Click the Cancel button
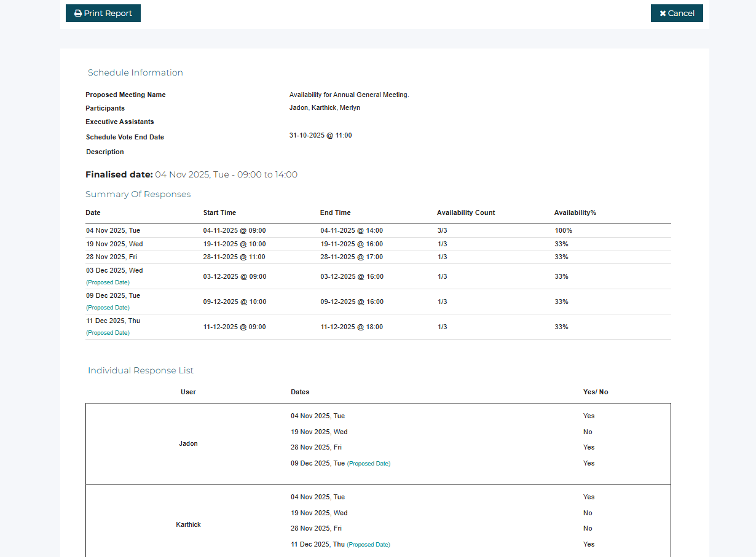The width and height of the screenshot is (756, 557). pyautogui.click(x=677, y=13)
